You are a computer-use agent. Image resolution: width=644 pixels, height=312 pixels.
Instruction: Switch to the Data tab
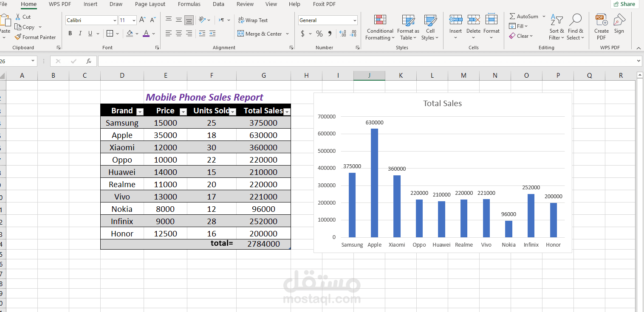pyautogui.click(x=218, y=4)
